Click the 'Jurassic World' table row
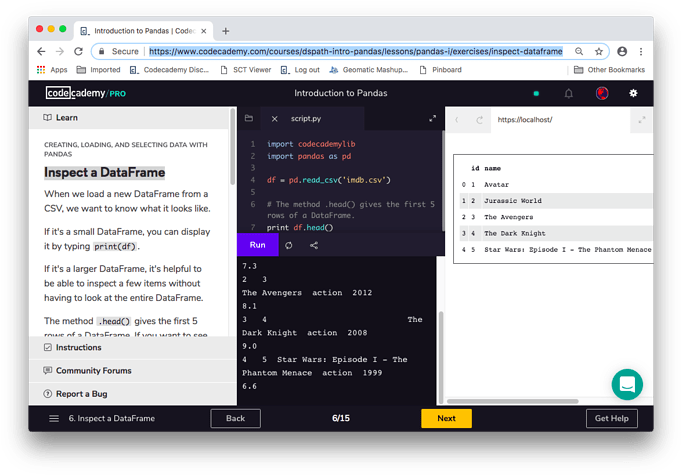 coord(556,201)
